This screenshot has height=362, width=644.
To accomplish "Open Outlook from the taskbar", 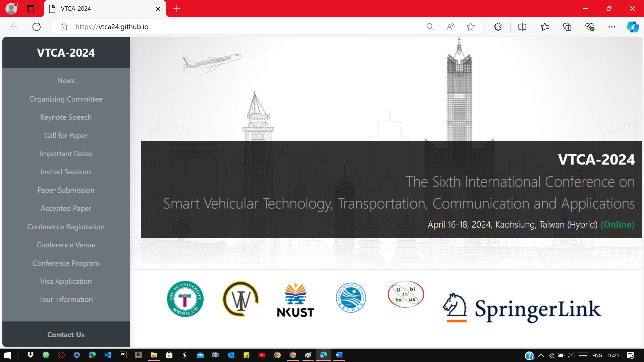I will point(231,355).
